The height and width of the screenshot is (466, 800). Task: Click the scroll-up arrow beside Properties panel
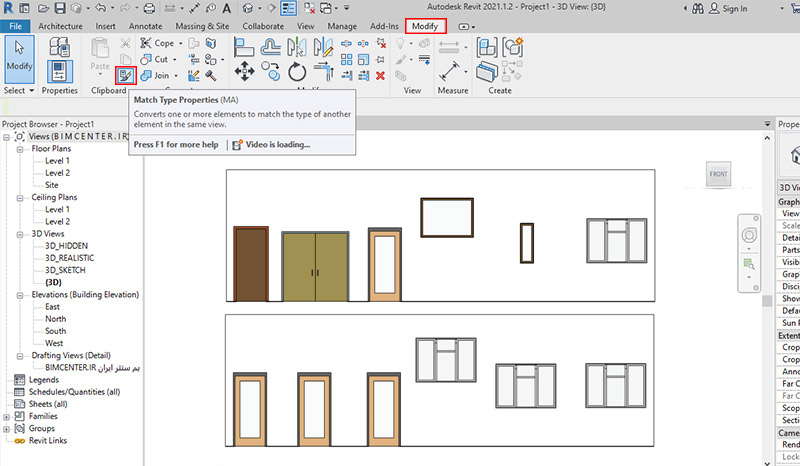[767, 138]
